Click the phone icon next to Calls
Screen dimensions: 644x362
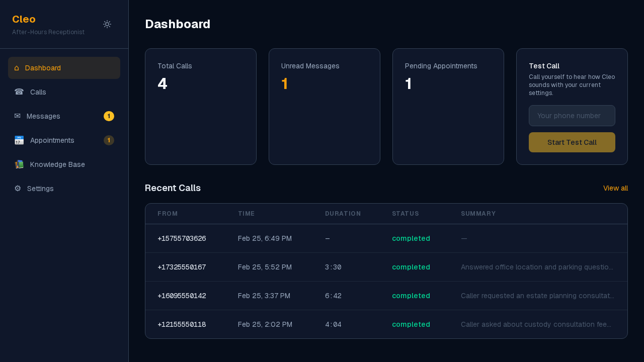[19, 92]
